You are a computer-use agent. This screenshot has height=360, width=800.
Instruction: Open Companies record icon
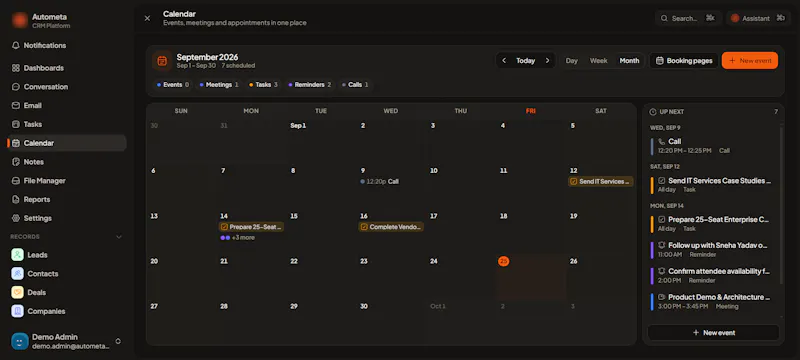tap(17, 311)
